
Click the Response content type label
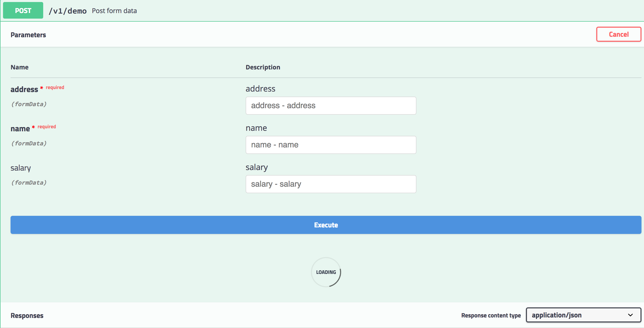tap(491, 315)
